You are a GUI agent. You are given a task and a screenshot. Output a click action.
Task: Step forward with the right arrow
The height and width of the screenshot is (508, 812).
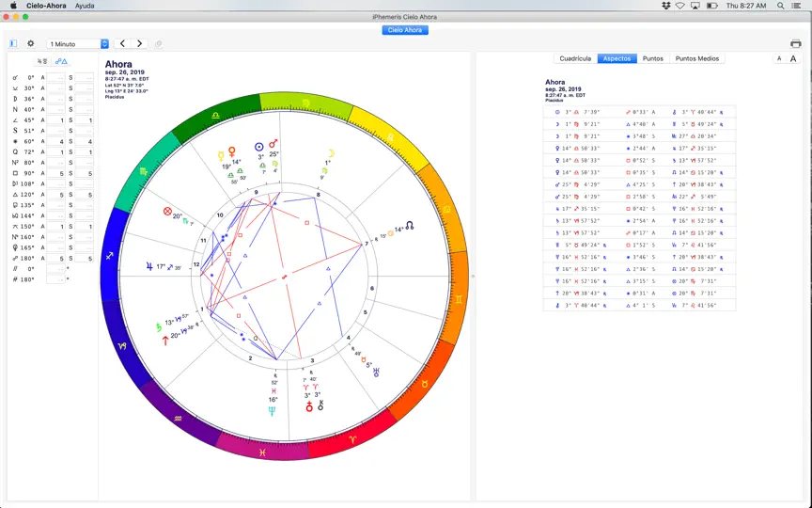[139, 43]
